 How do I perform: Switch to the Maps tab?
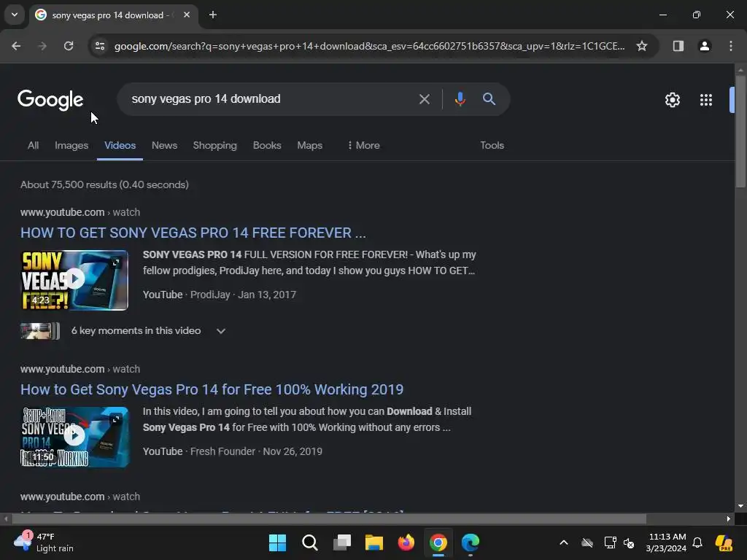tap(309, 145)
